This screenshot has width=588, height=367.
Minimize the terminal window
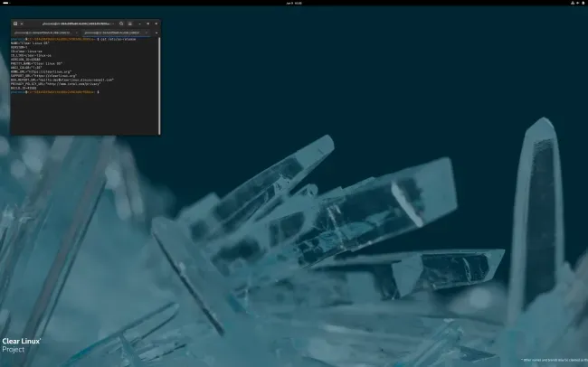click(140, 24)
